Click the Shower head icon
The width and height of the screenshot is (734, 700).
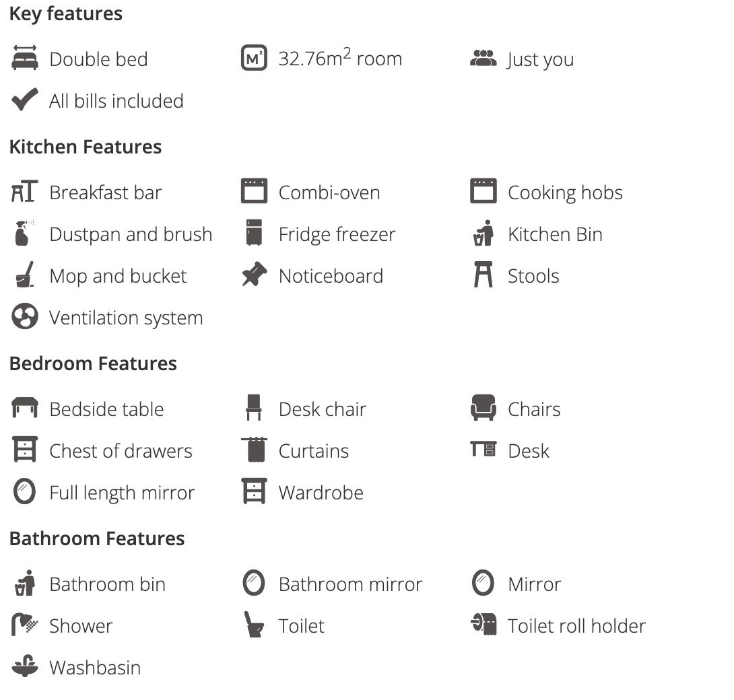25,624
